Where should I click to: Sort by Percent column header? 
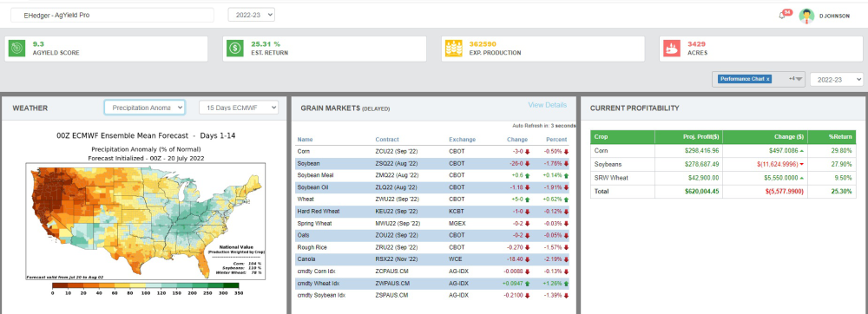(x=556, y=140)
